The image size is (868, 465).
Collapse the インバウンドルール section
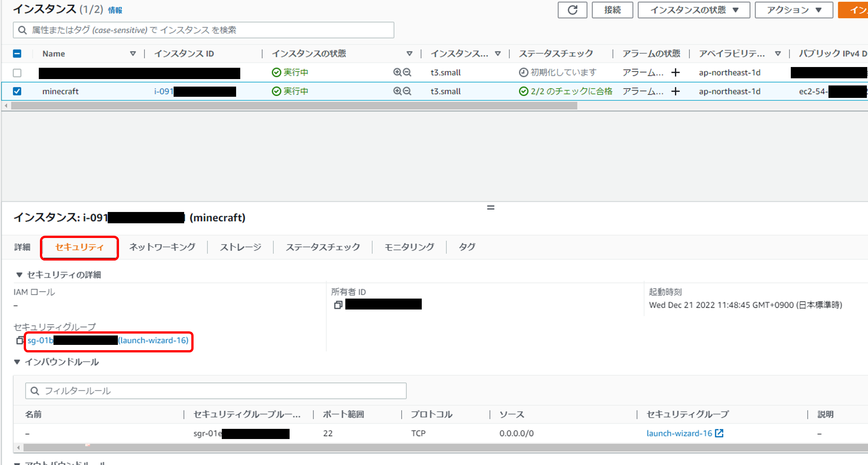(x=17, y=361)
